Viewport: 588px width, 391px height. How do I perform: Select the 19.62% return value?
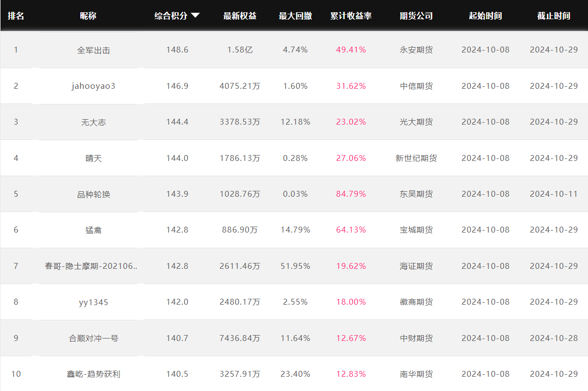351,266
